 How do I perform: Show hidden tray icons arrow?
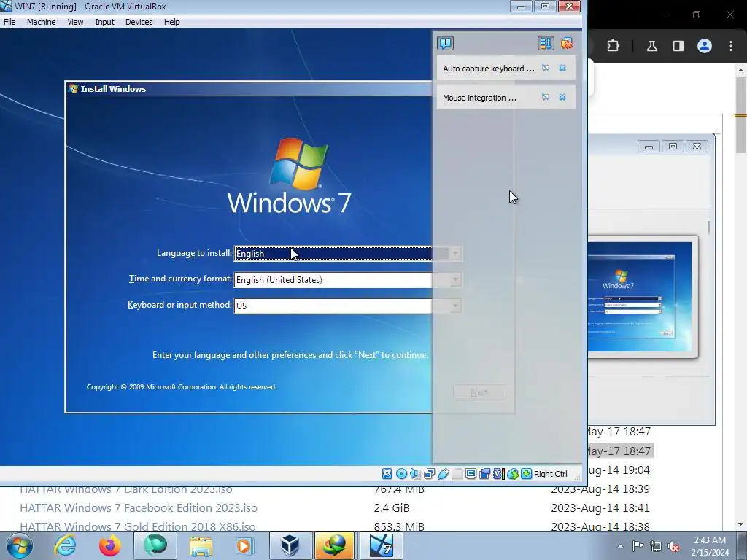pos(620,547)
